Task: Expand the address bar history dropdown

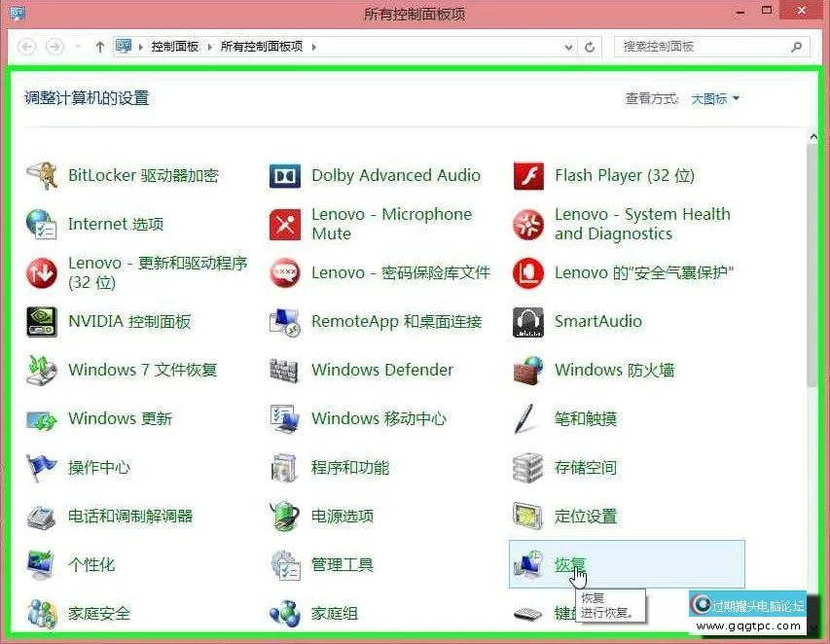Action: (567, 46)
